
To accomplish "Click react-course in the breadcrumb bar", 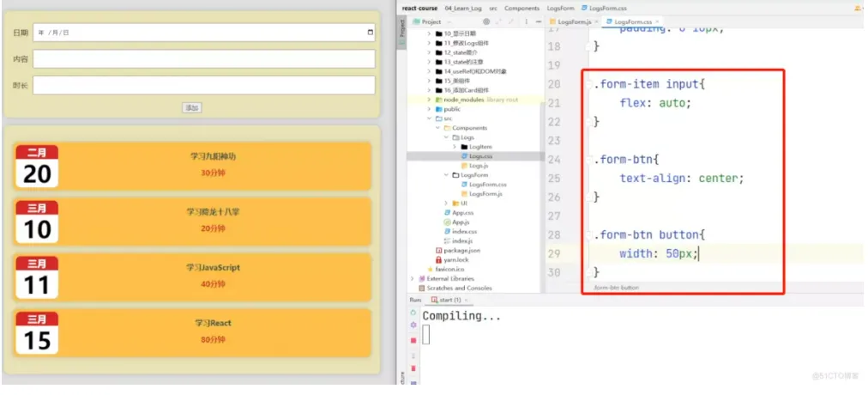I will [x=419, y=9].
